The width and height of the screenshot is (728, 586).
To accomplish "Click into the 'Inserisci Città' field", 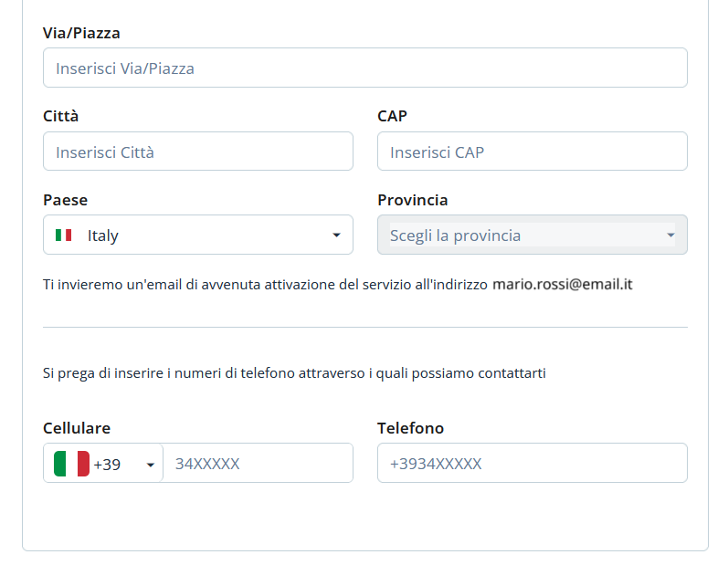I will 197,152.
